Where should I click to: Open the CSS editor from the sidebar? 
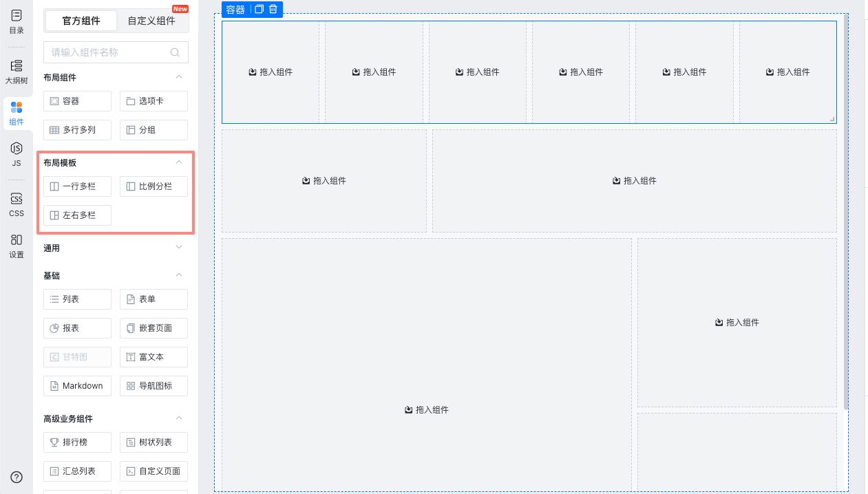click(x=17, y=205)
